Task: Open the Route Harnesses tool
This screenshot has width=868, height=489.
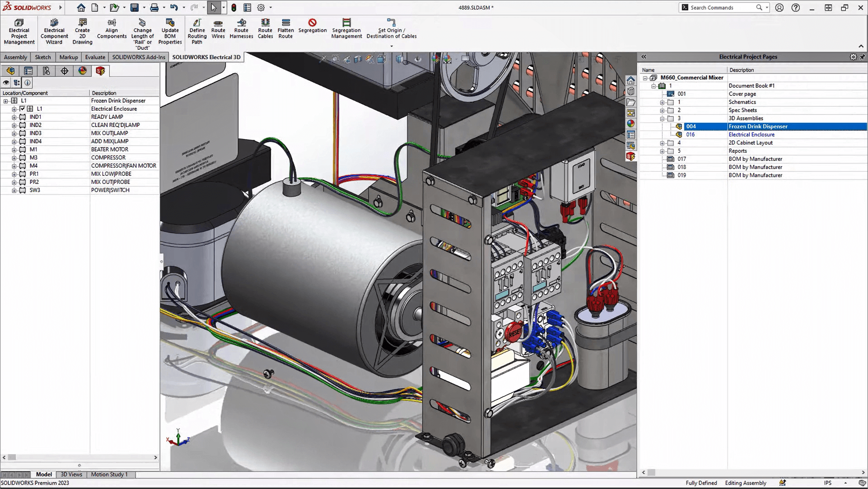Action: click(x=241, y=29)
